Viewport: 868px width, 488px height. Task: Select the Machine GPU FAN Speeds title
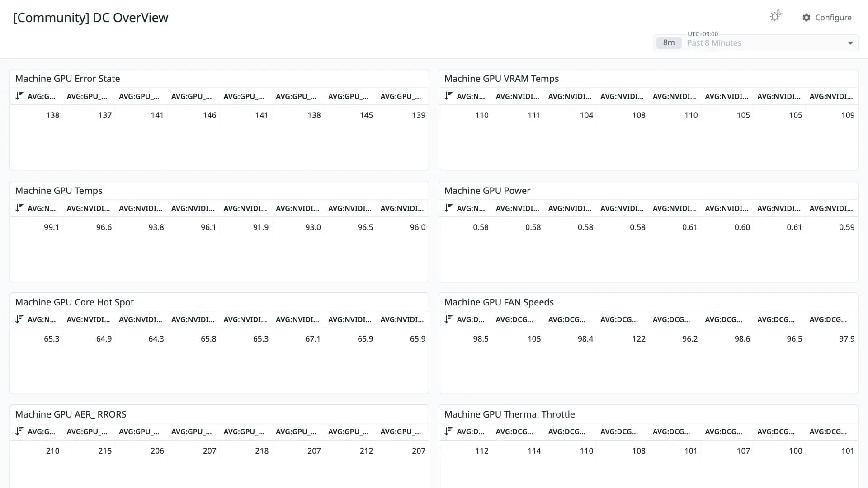tap(499, 302)
